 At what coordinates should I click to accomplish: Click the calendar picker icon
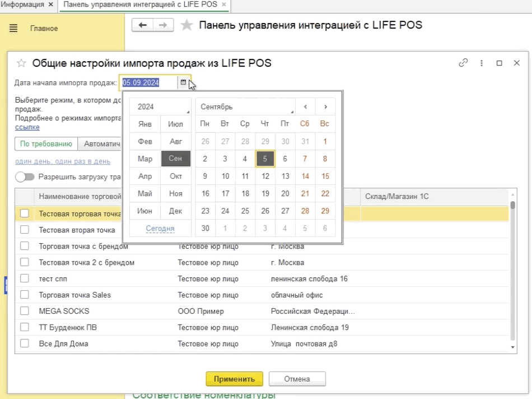point(183,82)
